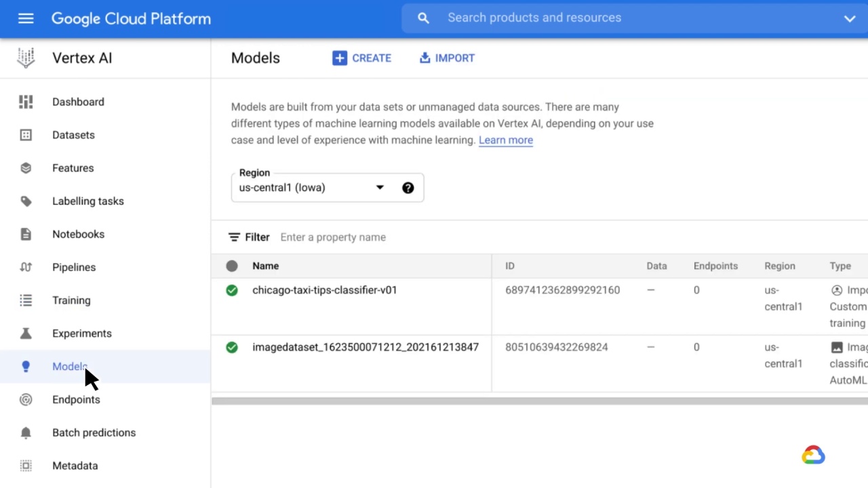
Task: Open Experiments in the sidebar
Action: pos(81,333)
